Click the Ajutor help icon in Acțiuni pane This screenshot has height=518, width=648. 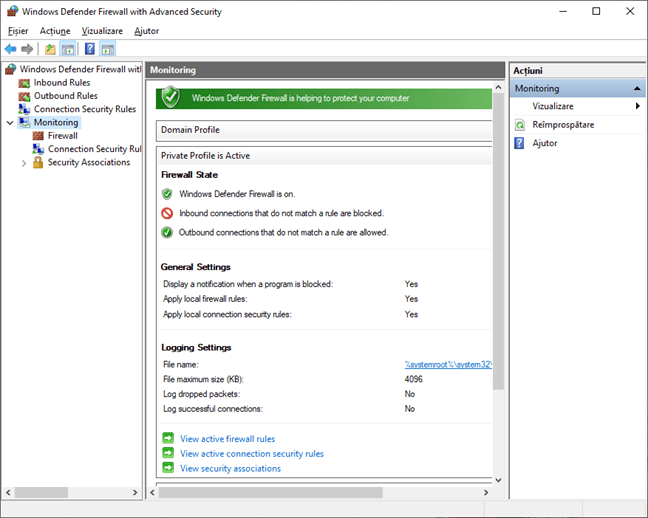519,143
